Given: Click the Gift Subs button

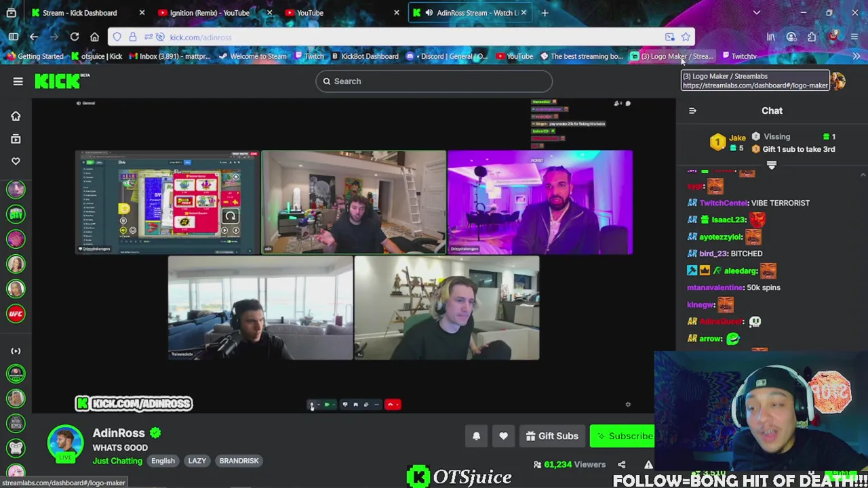Looking at the screenshot, I should (552, 436).
